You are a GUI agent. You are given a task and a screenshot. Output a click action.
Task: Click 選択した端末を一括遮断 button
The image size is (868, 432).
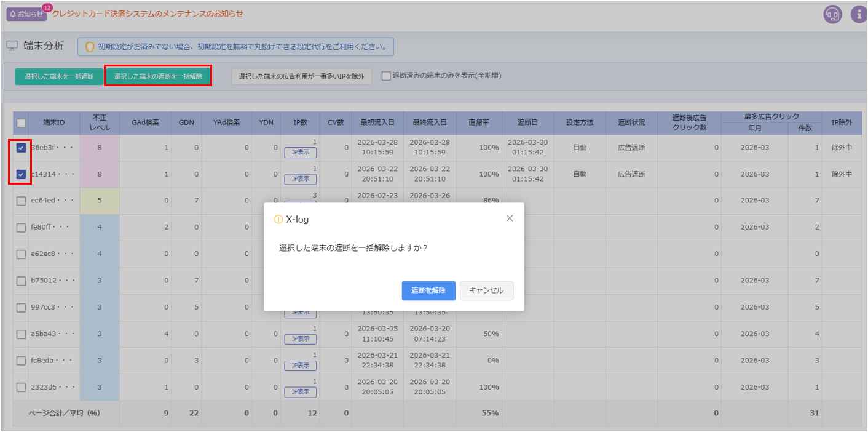59,76
